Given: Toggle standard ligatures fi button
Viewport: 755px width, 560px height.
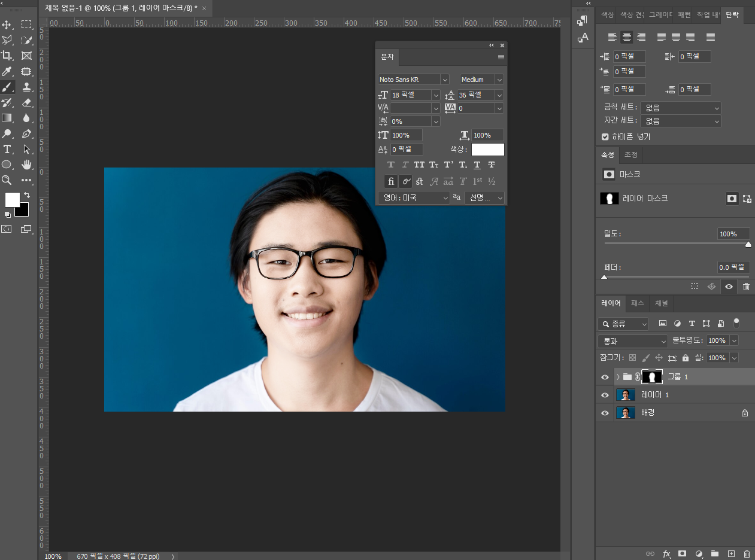Looking at the screenshot, I should pos(391,181).
